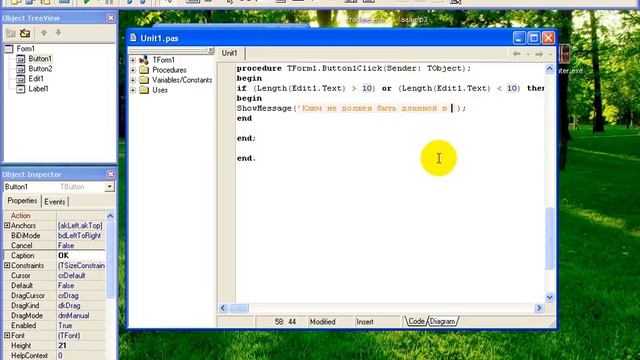Click the Default property value False
The width and height of the screenshot is (640, 360).
81,285
